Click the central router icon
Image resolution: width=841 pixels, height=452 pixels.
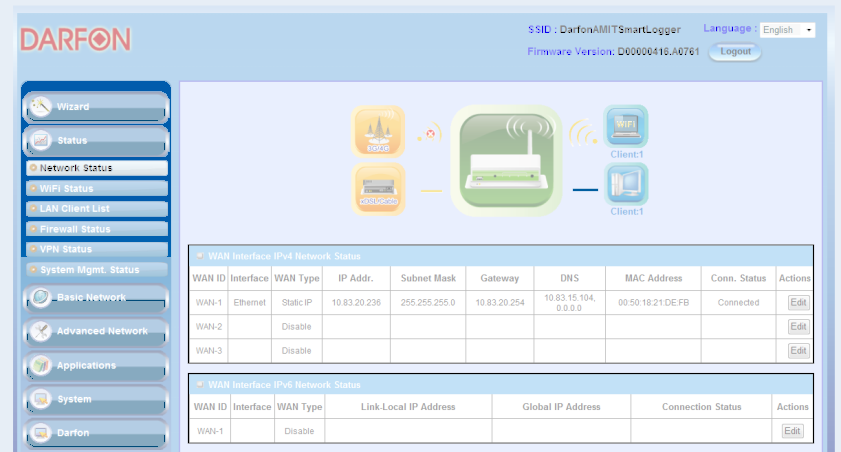(x=506, y=160)
